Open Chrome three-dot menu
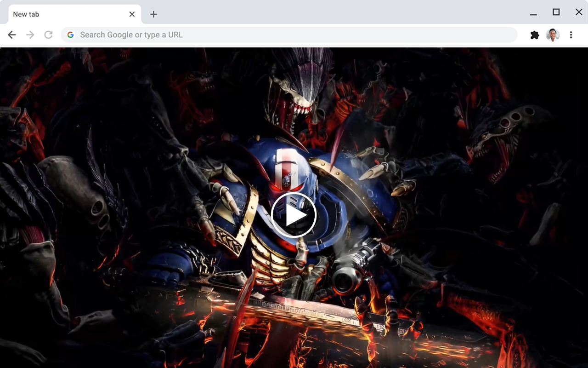588x368 pixels. point(571,35)
